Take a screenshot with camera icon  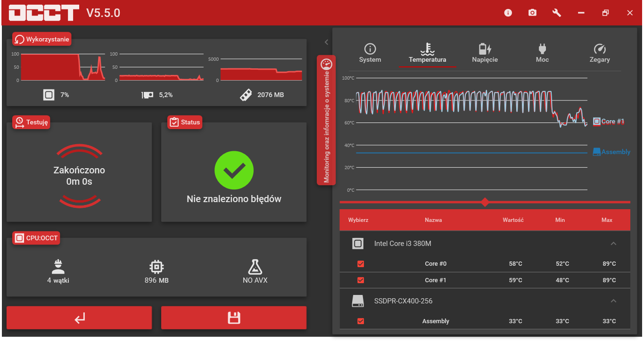click(x=532, y=13)
